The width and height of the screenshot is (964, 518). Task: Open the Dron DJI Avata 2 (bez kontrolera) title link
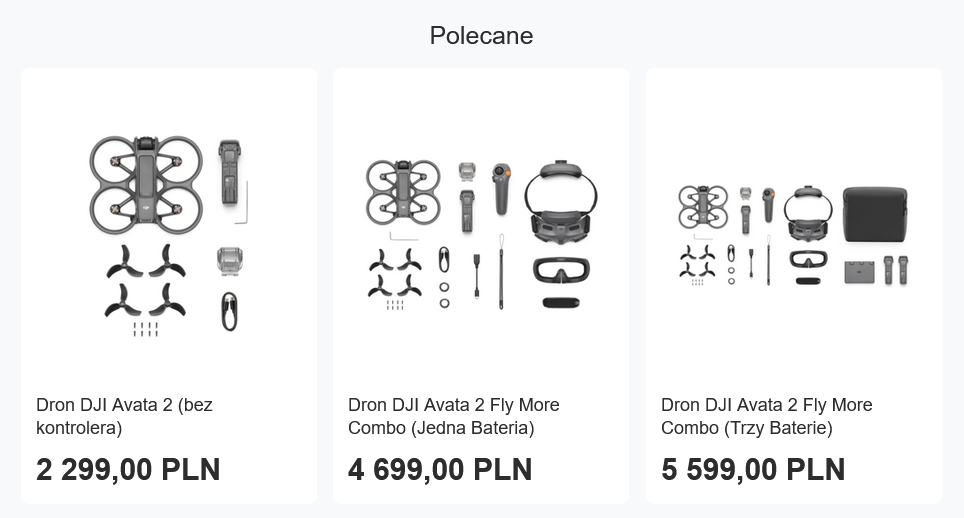coord(124,416)
